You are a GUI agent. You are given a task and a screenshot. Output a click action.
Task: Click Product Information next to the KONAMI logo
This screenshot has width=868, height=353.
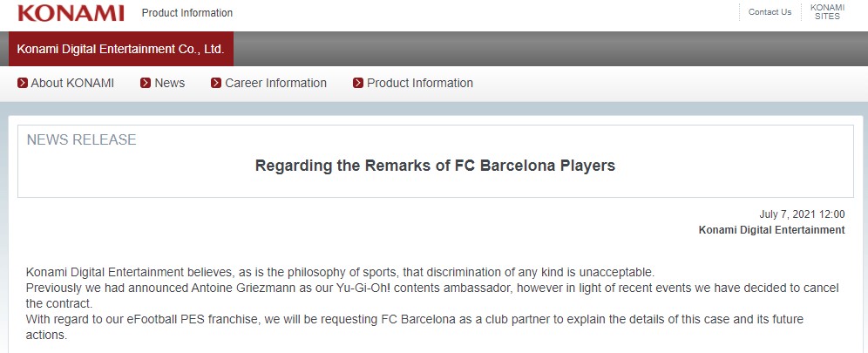(187, 13)
